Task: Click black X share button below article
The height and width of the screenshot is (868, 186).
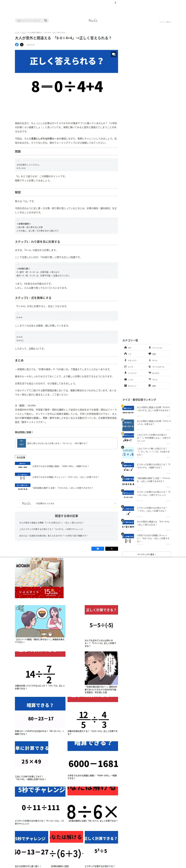Action: click(x=112, y=549)
